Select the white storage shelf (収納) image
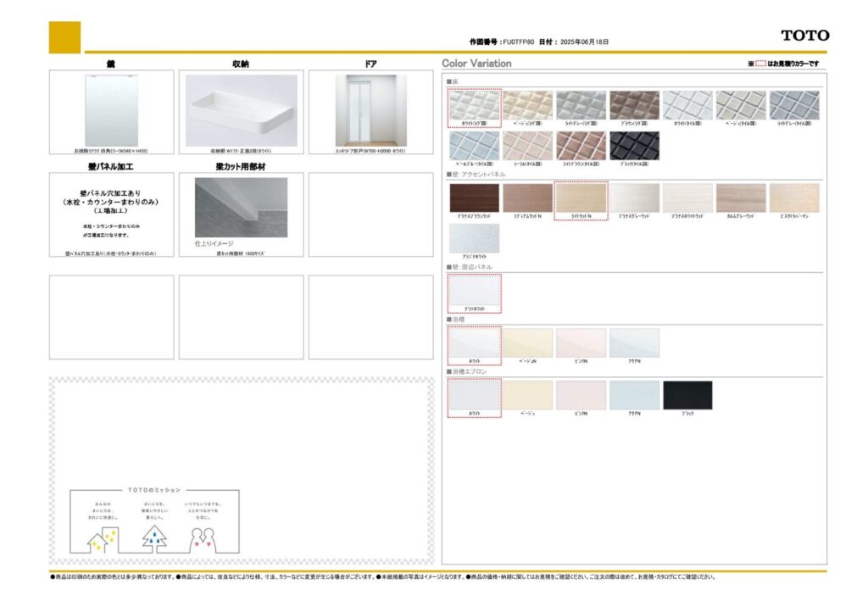The image size is (868, 601). point(241,110)
